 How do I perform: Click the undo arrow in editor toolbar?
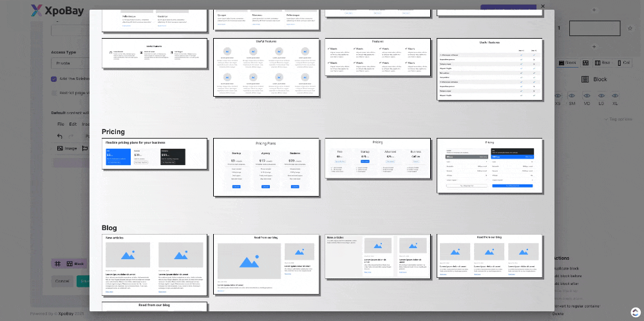60,136
